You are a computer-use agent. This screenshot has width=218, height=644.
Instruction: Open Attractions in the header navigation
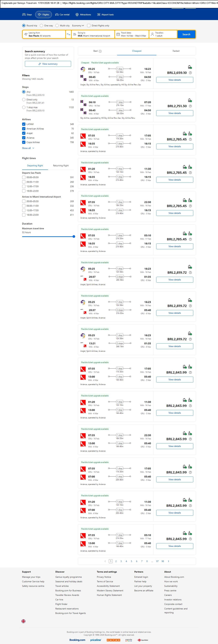coord(83,15)
